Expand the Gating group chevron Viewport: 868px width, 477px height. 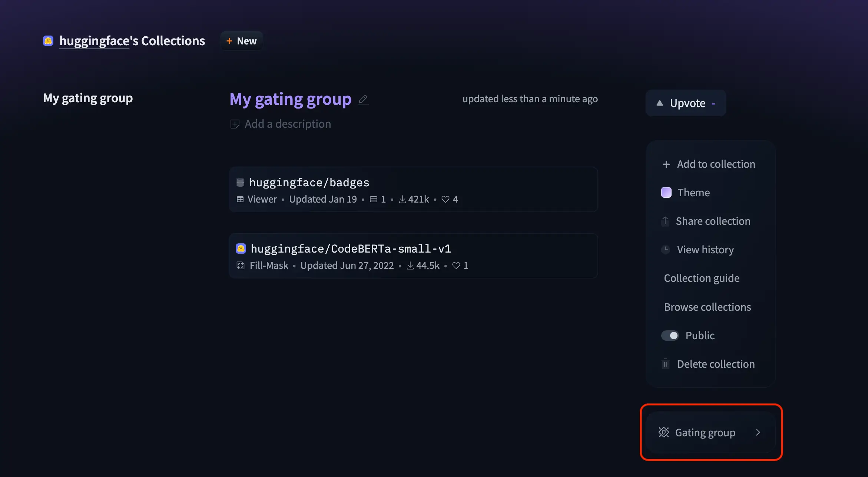(x=758, y=432)
